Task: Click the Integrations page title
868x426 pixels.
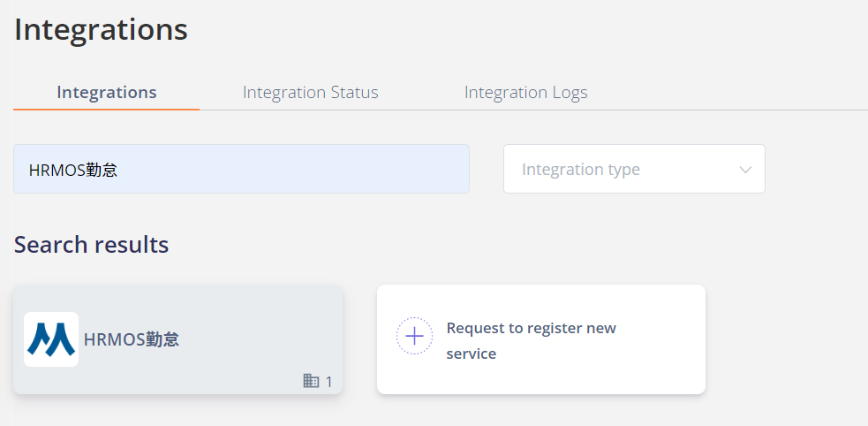Action: click(101, 29)
